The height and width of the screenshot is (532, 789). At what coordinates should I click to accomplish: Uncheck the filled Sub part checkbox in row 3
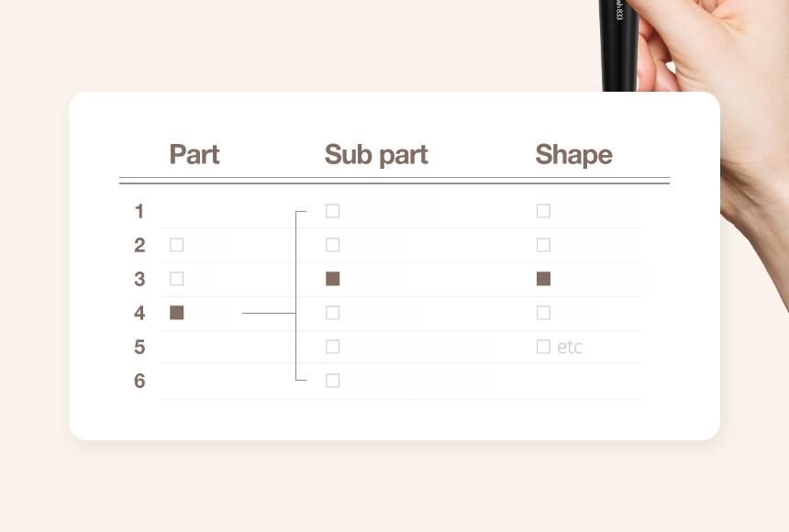(333, 279)
